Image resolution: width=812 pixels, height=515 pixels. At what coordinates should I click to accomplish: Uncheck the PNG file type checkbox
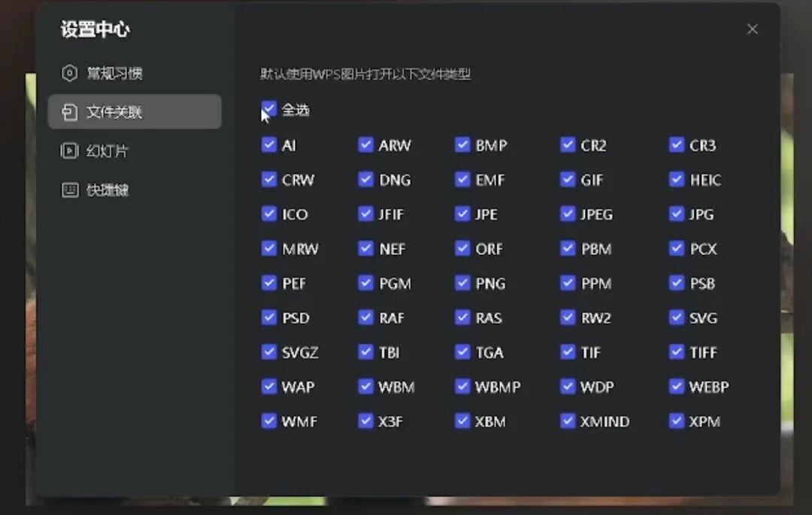[462, 283]
